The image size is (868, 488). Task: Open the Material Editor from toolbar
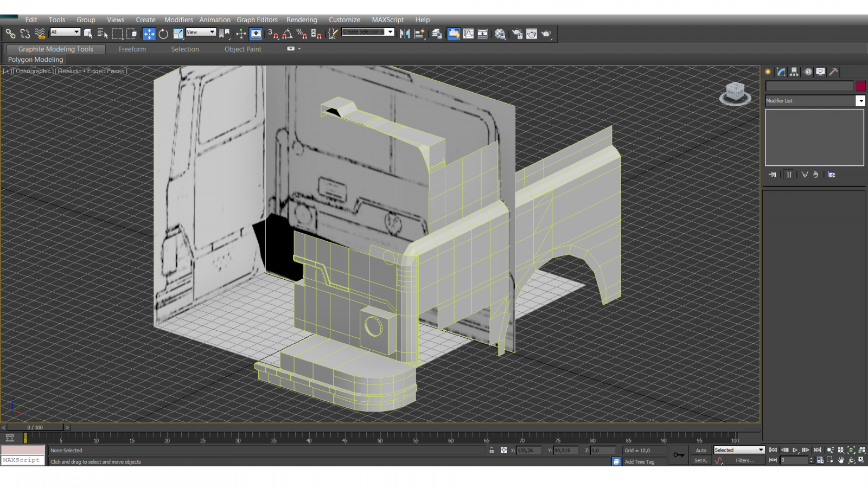pyautogui.click(x=500, y=34)
